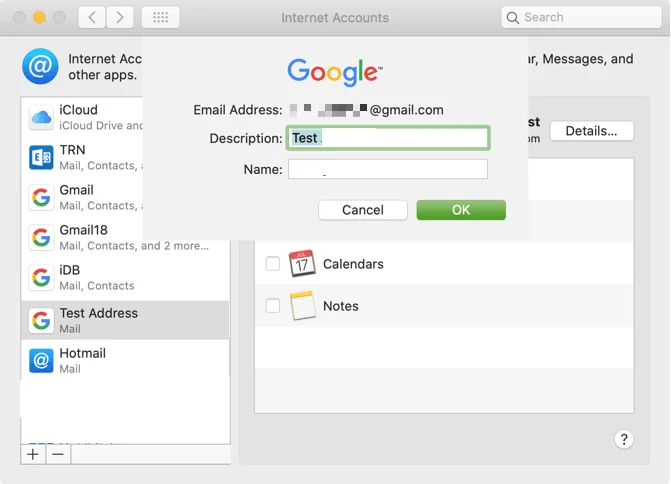Select the Test Address Google icon

41,320
